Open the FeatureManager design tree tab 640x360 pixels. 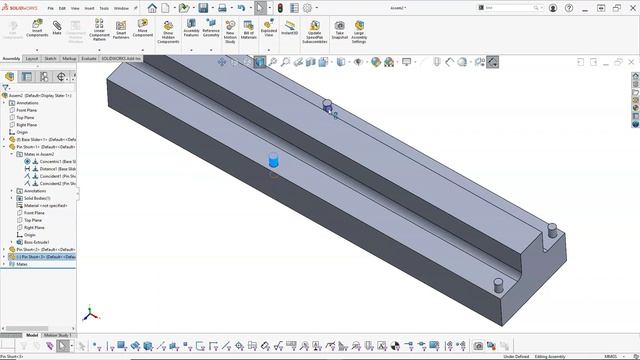click(x=10, y=76)
